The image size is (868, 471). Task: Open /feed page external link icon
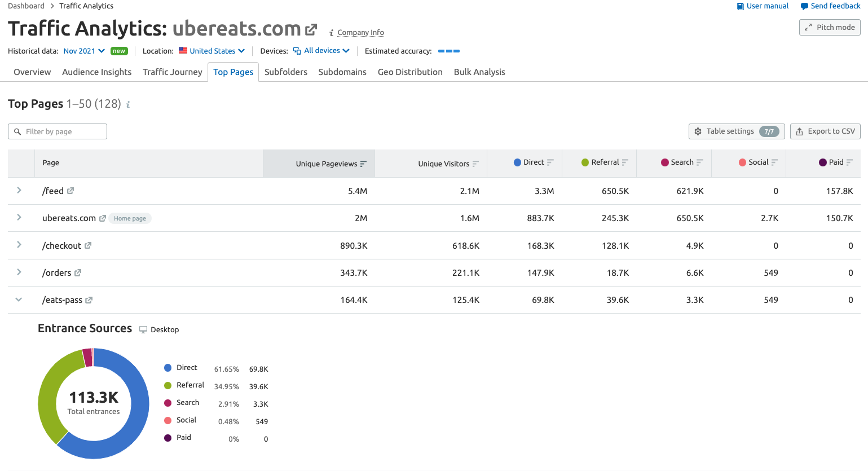[71, 191]
